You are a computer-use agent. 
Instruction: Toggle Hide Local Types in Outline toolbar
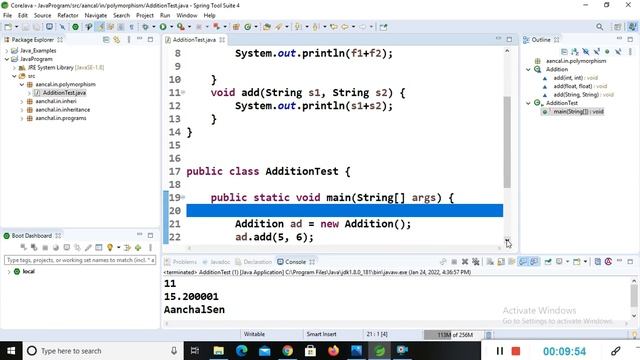click(618, 51)
